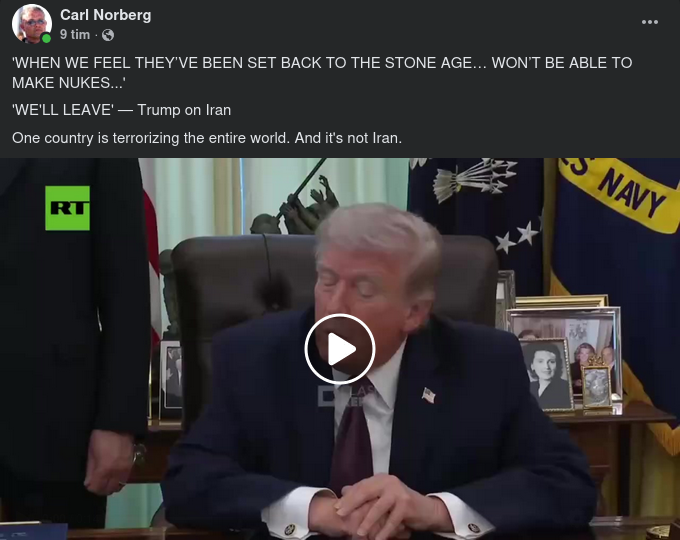Open Carl Norberg's profile picture
The width and height of the screenshot is (680, 540).
click(x=31, y=23)
